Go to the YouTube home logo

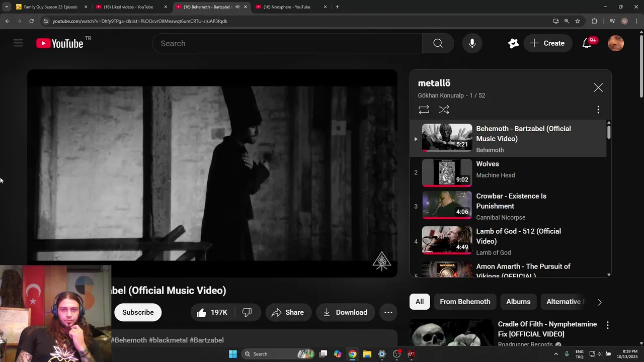pyautogui.click(x=59, y=44)
